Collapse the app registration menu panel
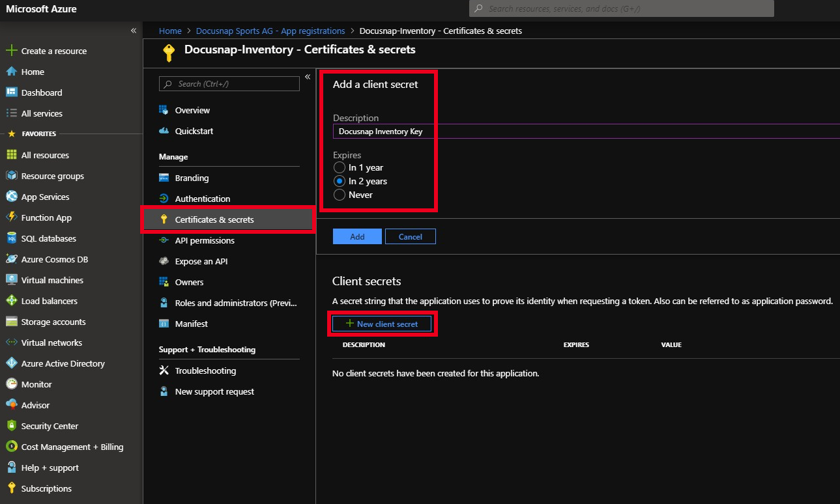The image size is (840, 504). point(308,76)
